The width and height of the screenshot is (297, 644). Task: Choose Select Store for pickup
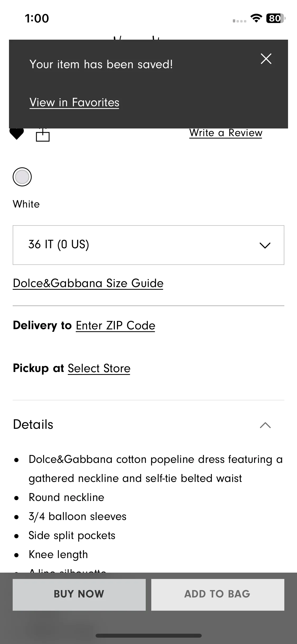[99, 369]
